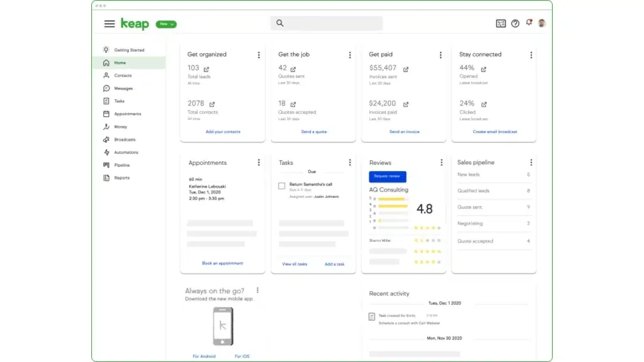Open external link beside 18 quotes accepted
This screenshot has width=644, height=362.
click(293, 104)
